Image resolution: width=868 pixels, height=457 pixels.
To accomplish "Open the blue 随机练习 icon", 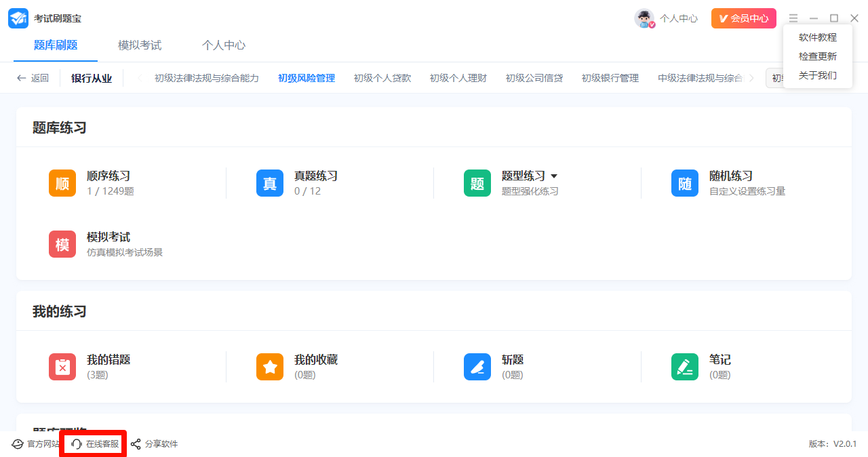I will coord(685,183).
